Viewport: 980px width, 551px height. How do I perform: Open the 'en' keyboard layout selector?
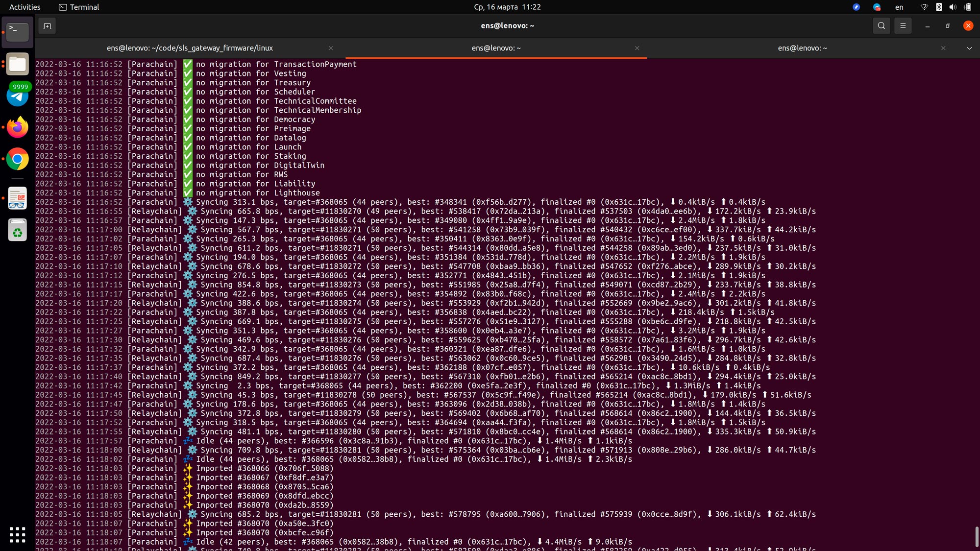pyautogui.click(x=899, y=7)
